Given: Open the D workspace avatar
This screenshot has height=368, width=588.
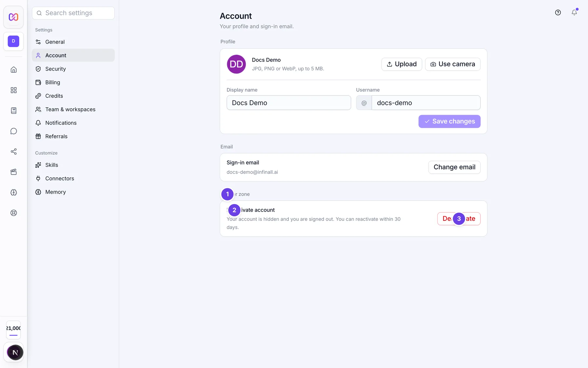Looking at the screenshot, I should pos(13,41).
